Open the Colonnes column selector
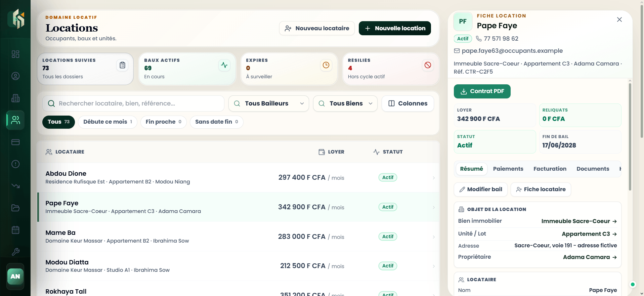Screen dimensions: 644x296 coord(408,103)
